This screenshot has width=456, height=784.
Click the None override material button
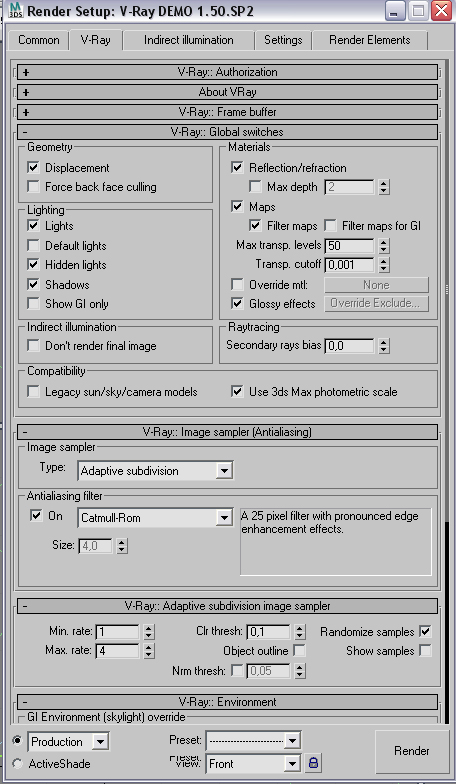click(376, 284)
